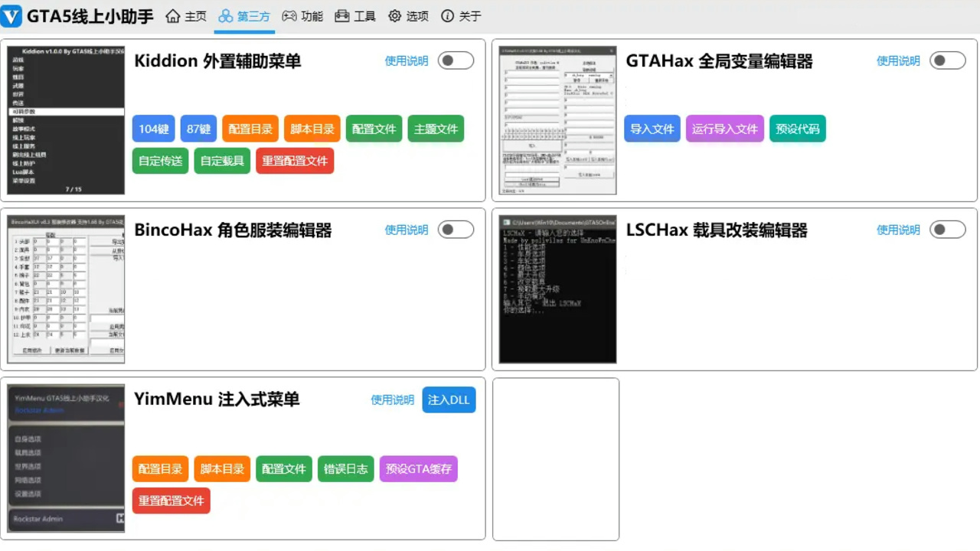Open the 工具 tab

[355, 16]
